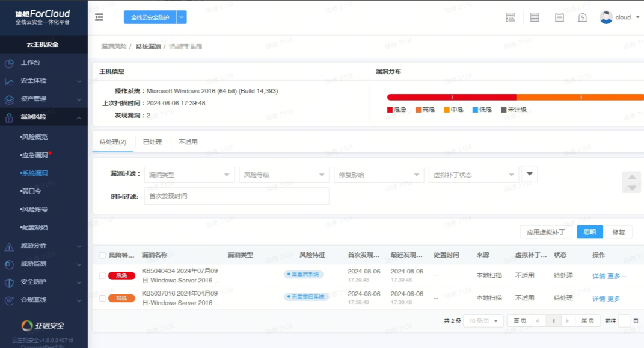Click the 应用虚拟补丁 button
Image resolution: width=644 pixels, height=348 pixels.
click(x=546, y=232)
